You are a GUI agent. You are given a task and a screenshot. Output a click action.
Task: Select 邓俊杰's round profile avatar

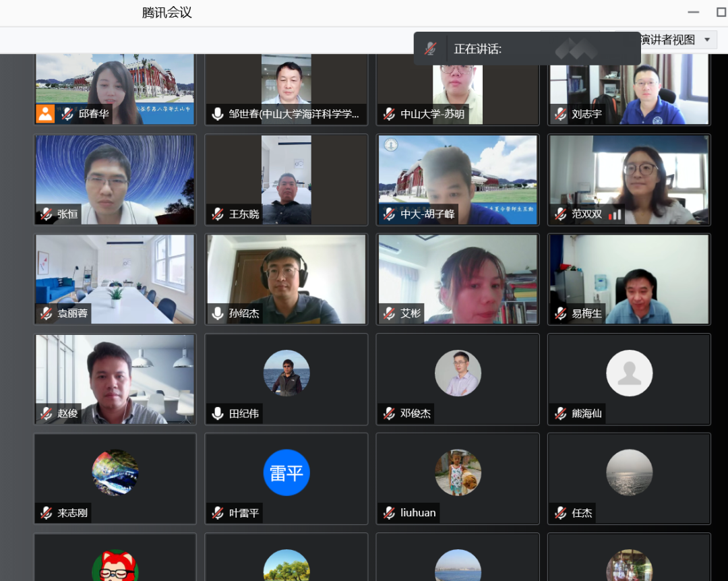click(458, 373)
